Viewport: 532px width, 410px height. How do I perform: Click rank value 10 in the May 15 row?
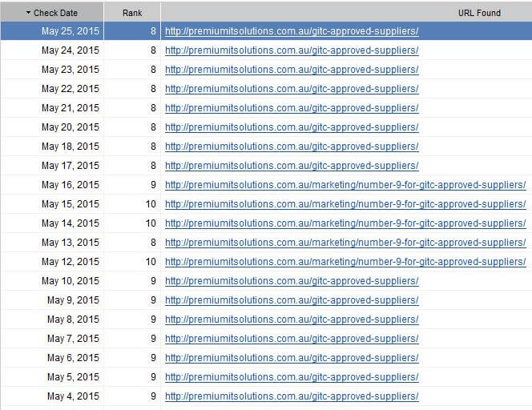point(151,204)
